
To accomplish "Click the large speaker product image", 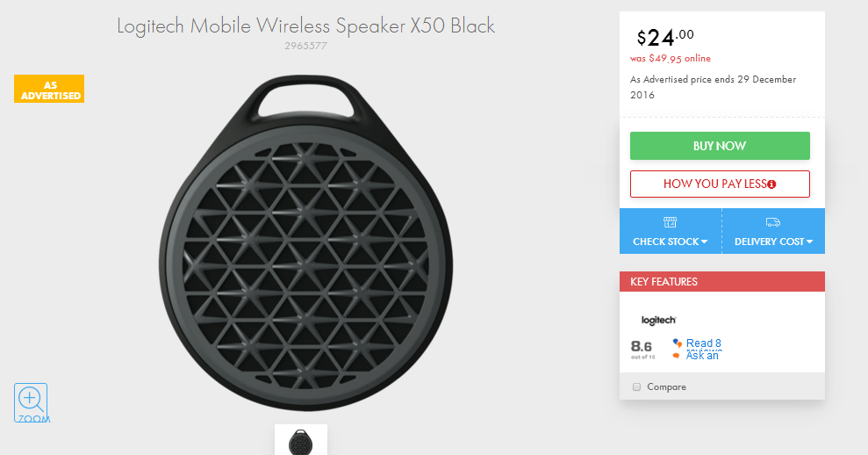I will coord(305,242).
